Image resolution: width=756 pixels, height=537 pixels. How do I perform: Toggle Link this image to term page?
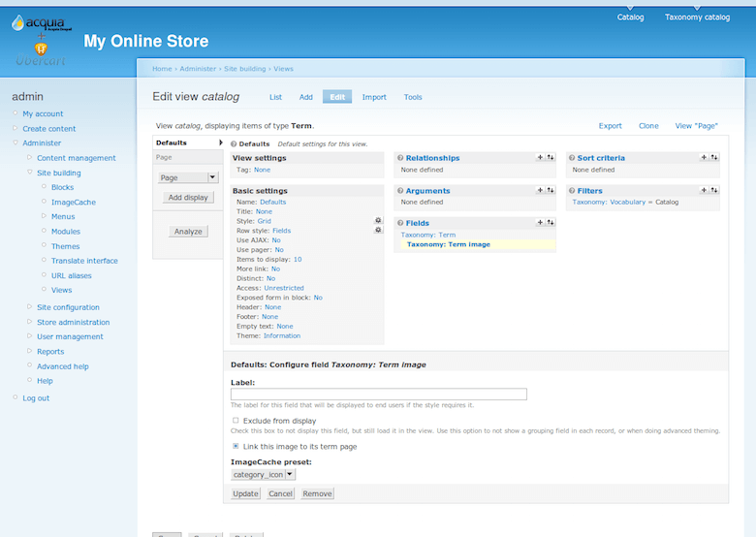(236, 446)
